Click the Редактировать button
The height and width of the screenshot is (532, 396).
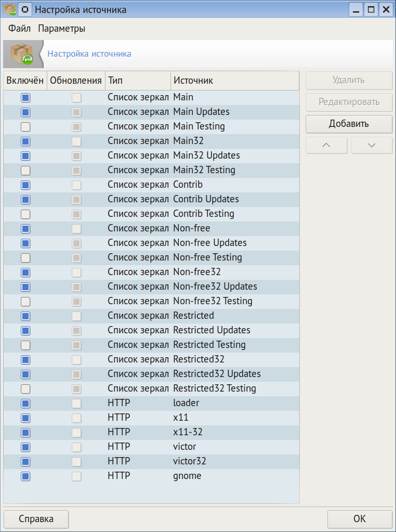tap(349, 102)
